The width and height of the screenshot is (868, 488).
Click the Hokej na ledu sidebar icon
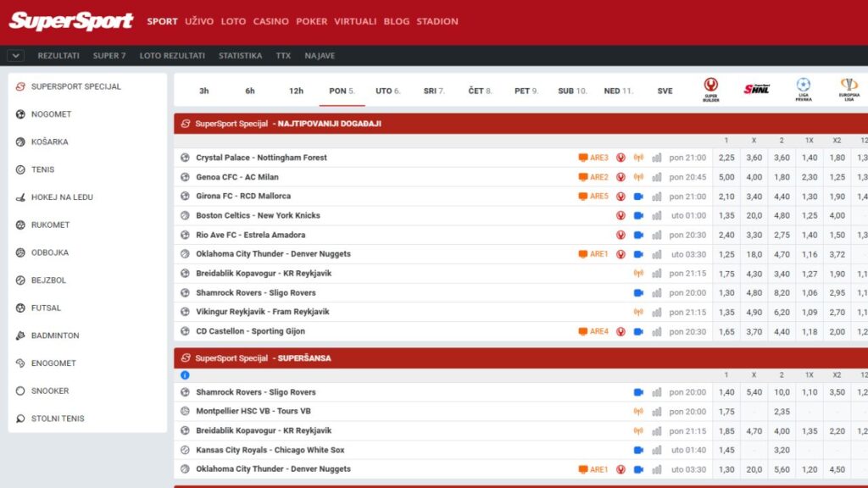[20, 197]
